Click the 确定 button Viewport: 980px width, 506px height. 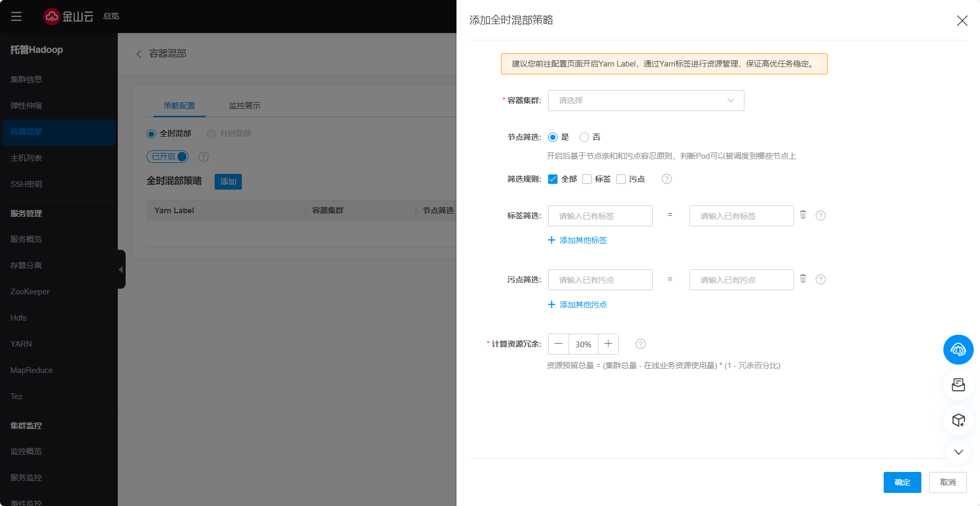(x=902, y=482)
